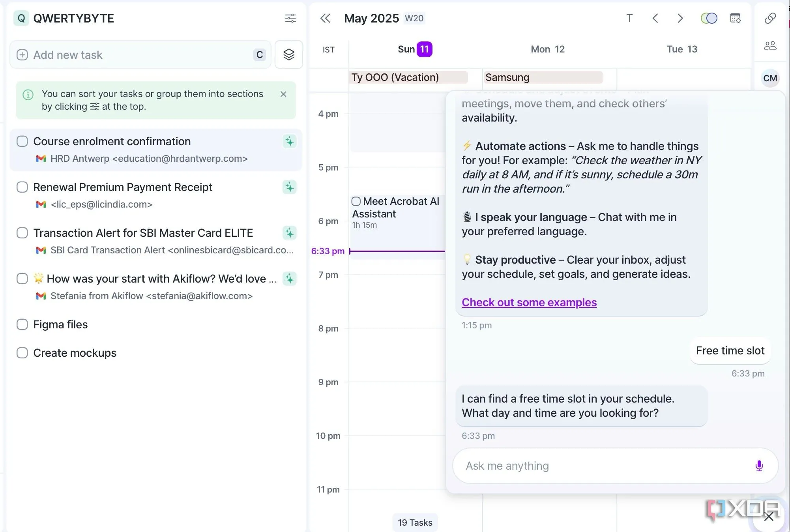The width and height of the screenshot is (790, 532).
Task: Check off How was your start with Akiflow task
Action: pyautogui.click(x=22, y=279)
